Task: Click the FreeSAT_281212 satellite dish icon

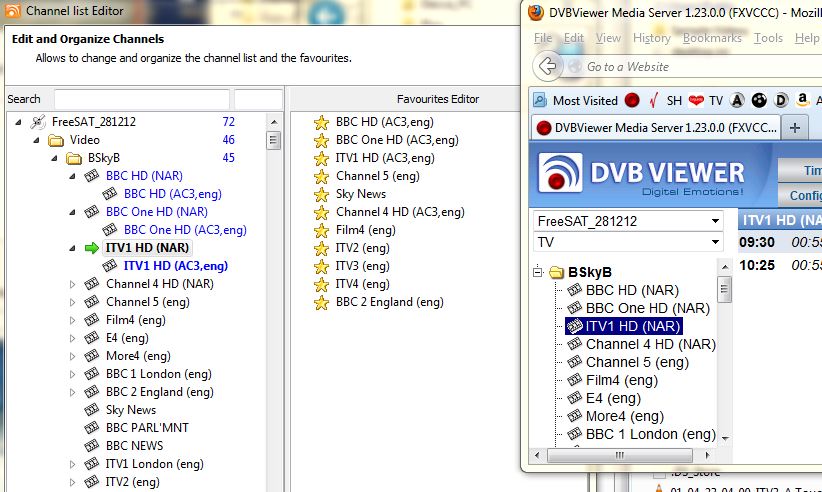Action: pyautogui.click(x=38, y=122)
